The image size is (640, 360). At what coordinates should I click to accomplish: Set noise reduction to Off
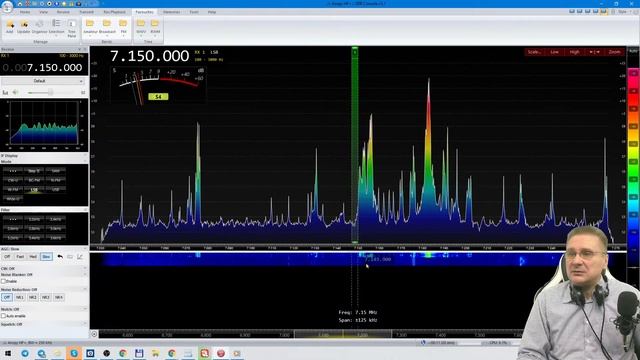coord(7,298)
